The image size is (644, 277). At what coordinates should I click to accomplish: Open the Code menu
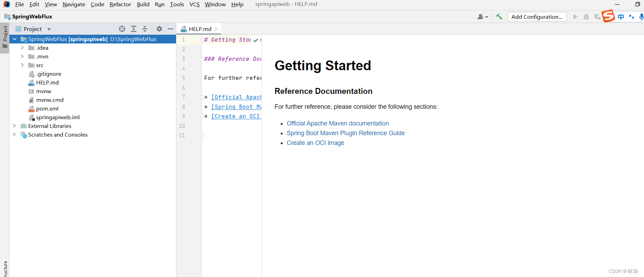click(97, 4)
